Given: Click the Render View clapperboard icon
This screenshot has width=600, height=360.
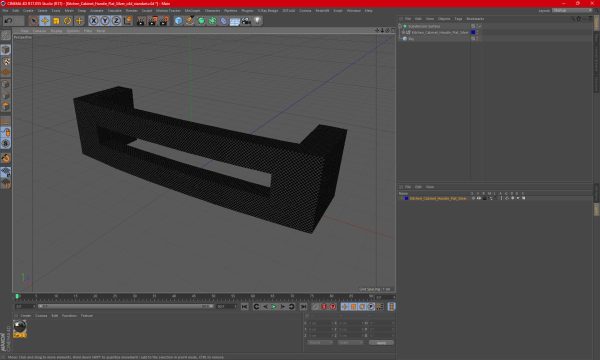Looking at the screenshot, I should click(141, 21).
